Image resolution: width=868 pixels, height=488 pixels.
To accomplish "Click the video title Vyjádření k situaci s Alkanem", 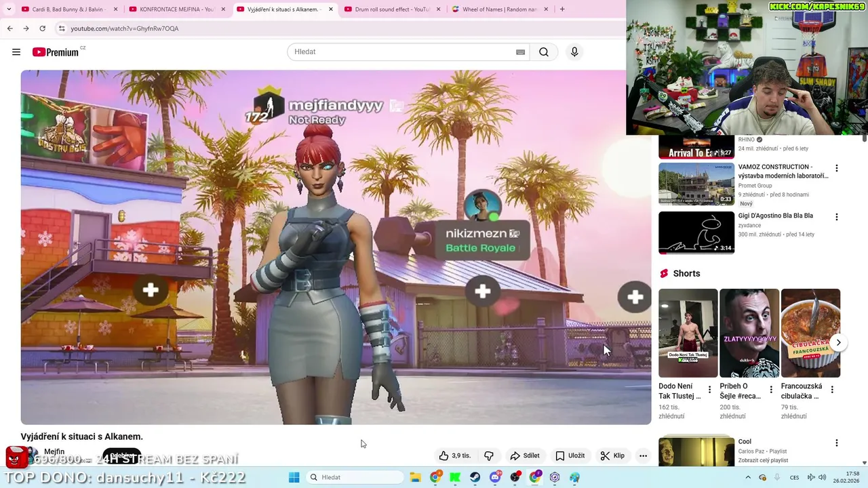I will click(82, 436).
